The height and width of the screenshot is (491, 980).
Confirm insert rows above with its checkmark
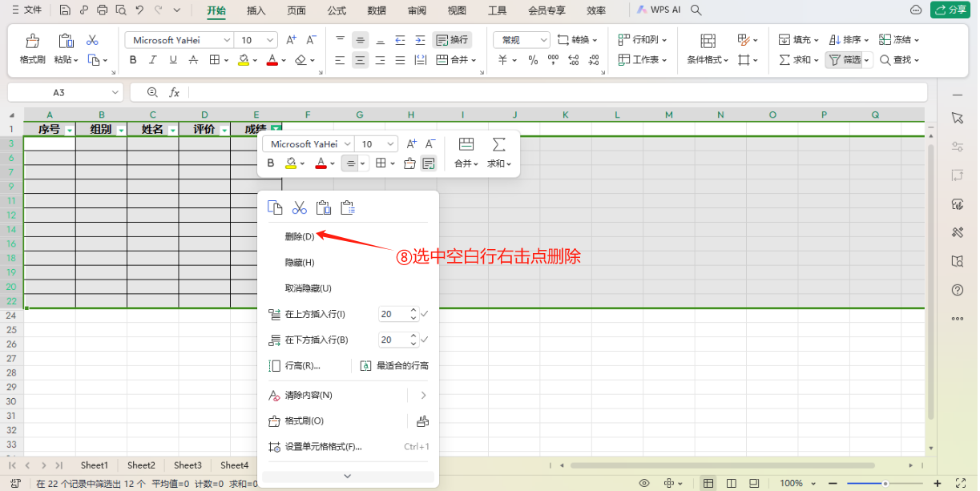pyautogui.click(x=425, y=315)
